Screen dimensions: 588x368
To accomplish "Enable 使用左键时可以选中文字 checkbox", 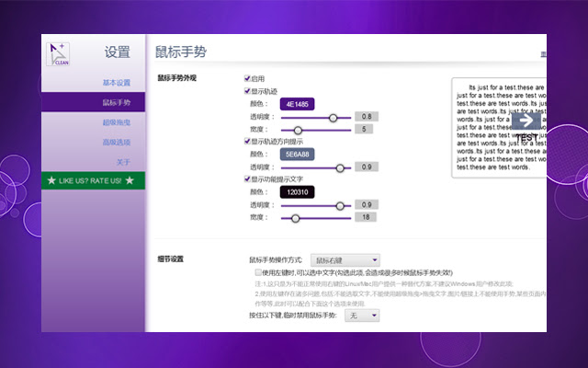I will click(x=259, y=273).
